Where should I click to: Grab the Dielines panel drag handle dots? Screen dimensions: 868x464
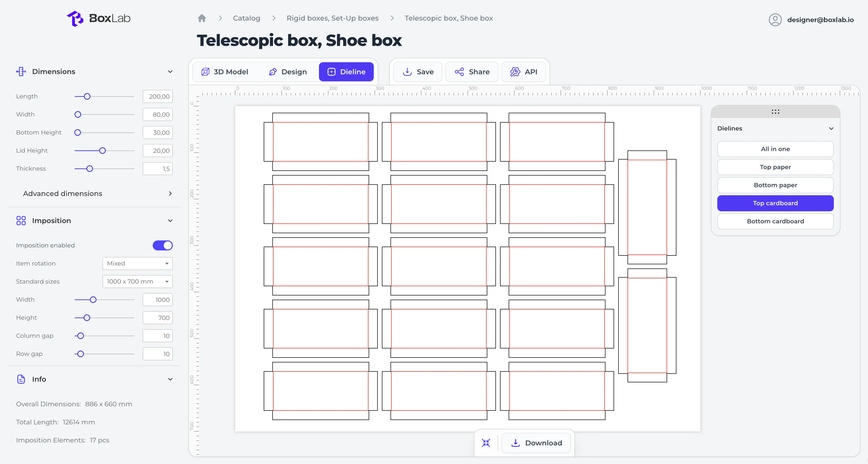[775, 112]
